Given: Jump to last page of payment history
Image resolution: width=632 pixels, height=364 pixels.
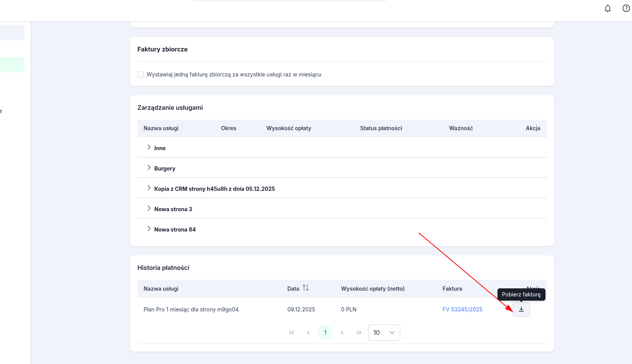Looking at the screenshot, I should [x=359, y=333].
